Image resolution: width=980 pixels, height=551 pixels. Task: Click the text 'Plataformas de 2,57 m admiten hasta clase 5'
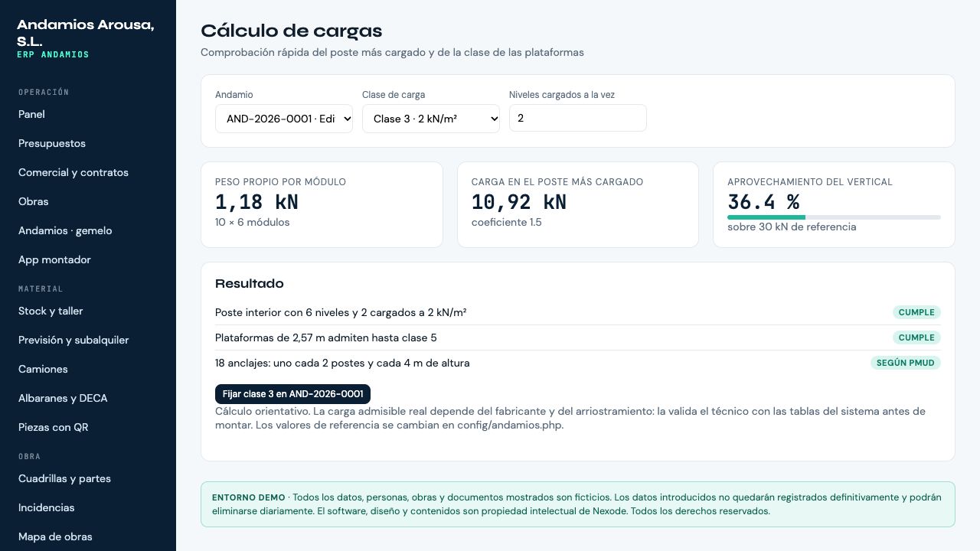[326, 337]
